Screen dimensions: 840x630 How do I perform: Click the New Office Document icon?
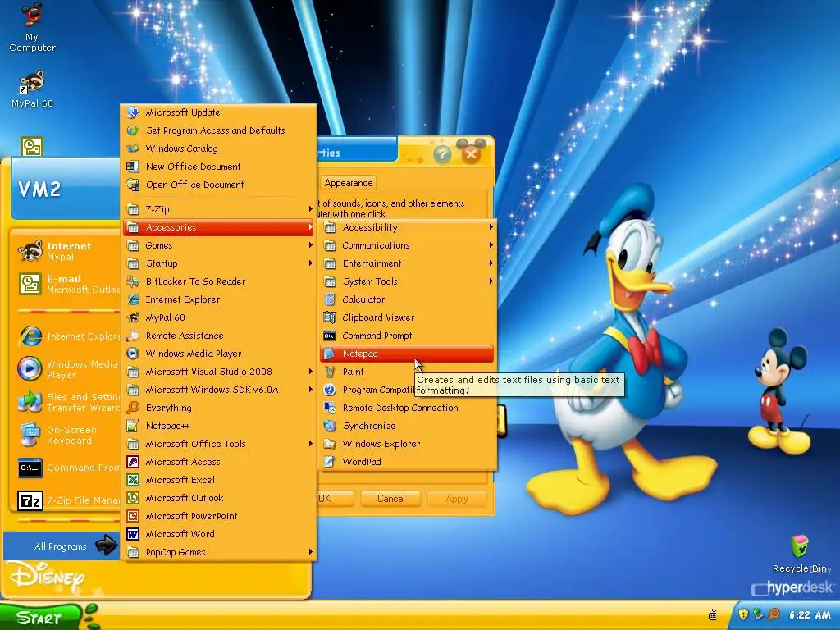tap(133, 167)
